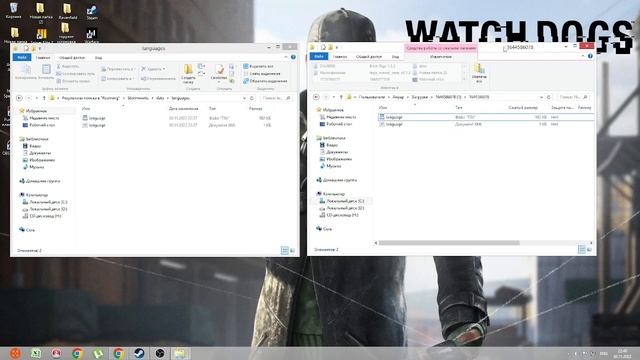
Task: Open the Extract tab under Compressed Folder Tools
Action: tap(441, 56)
